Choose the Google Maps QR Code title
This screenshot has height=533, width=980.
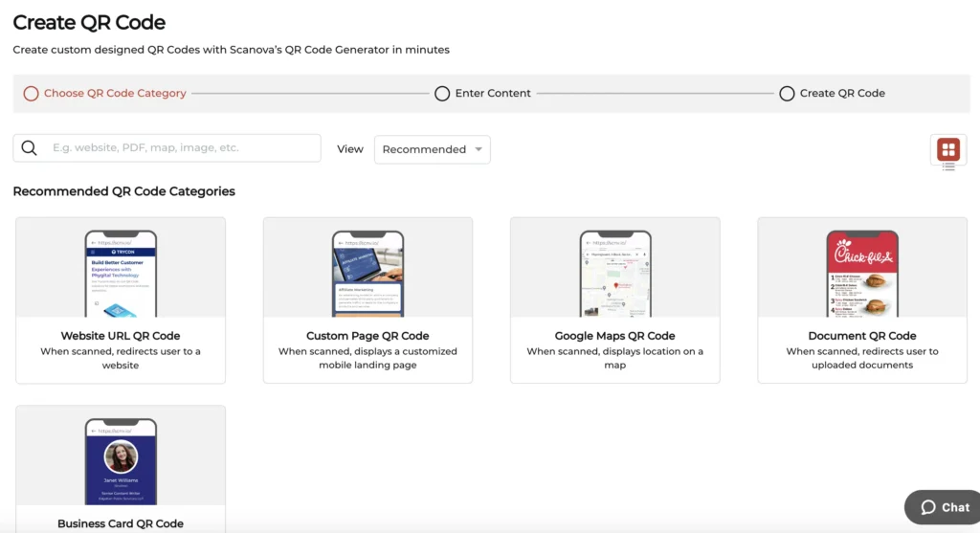coord(615,336)
